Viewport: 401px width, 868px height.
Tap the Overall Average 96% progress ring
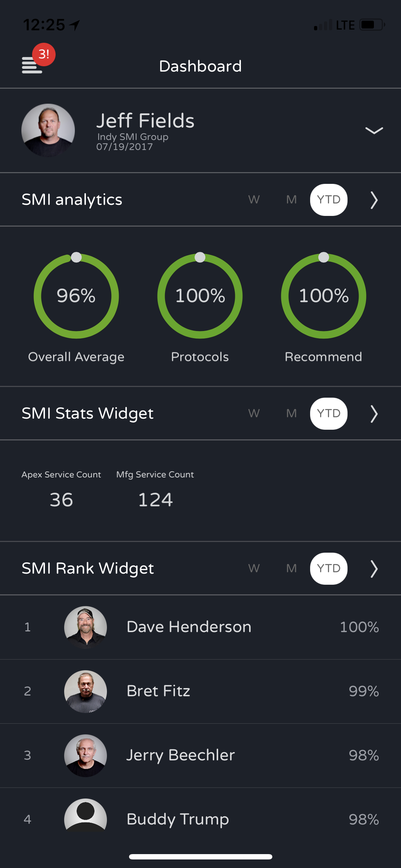pos(76,296)
